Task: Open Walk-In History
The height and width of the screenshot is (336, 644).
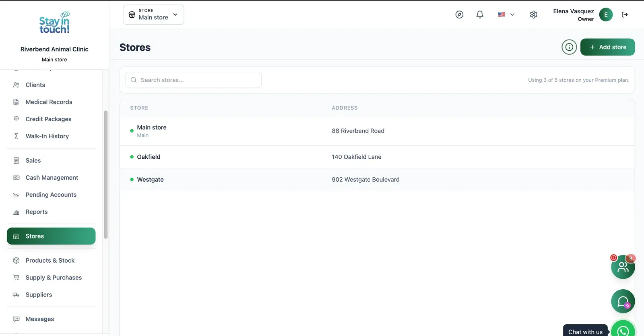Action: (x=51, y=136)
